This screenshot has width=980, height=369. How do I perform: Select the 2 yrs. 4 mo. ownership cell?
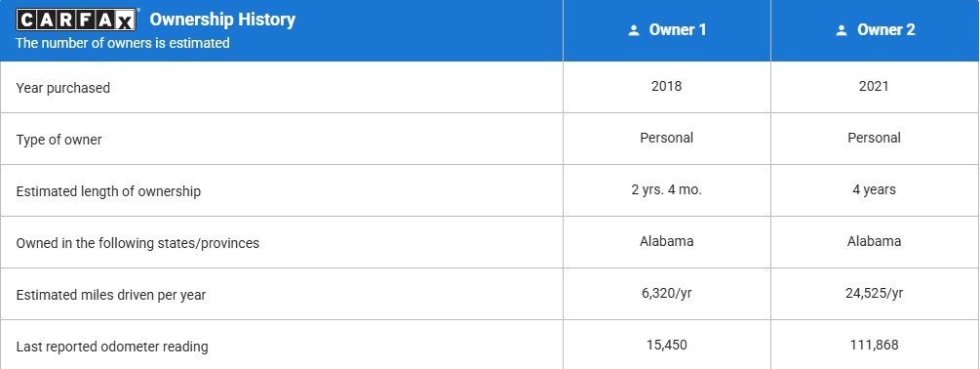[667, 190]
